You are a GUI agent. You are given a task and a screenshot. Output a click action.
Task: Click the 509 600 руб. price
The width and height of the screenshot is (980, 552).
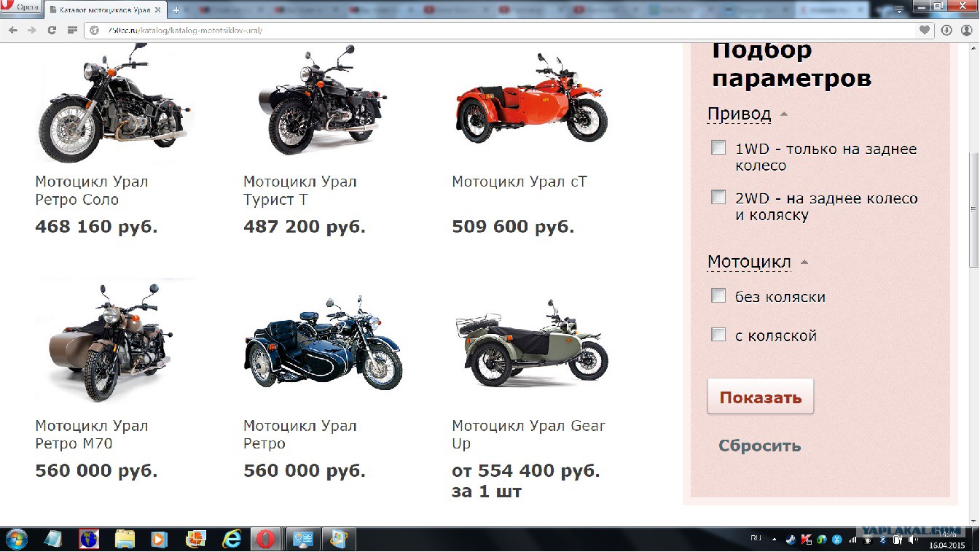513,227
